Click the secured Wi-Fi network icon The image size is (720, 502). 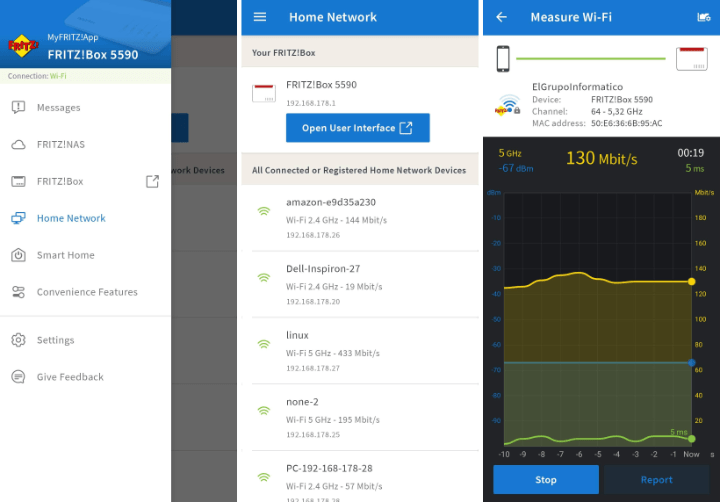[x=507, y=105]
